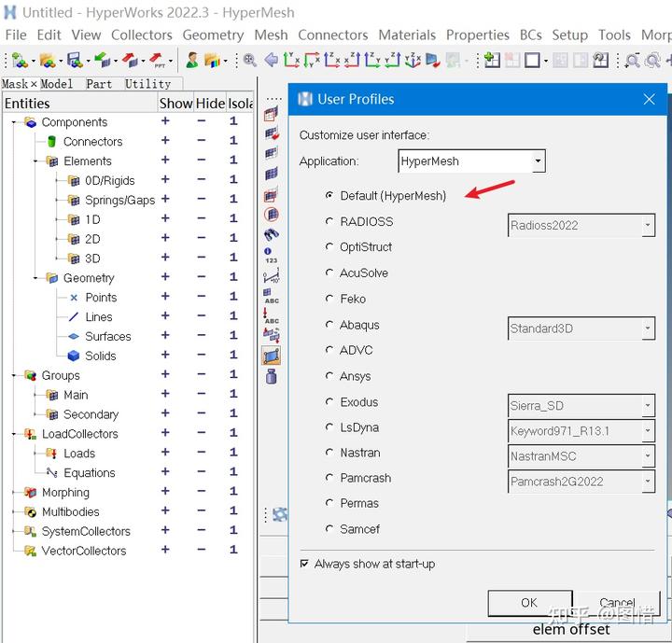The image size is (672, 643).
Task: Open the Geometry menu
Action: click(x=213, y=35)
